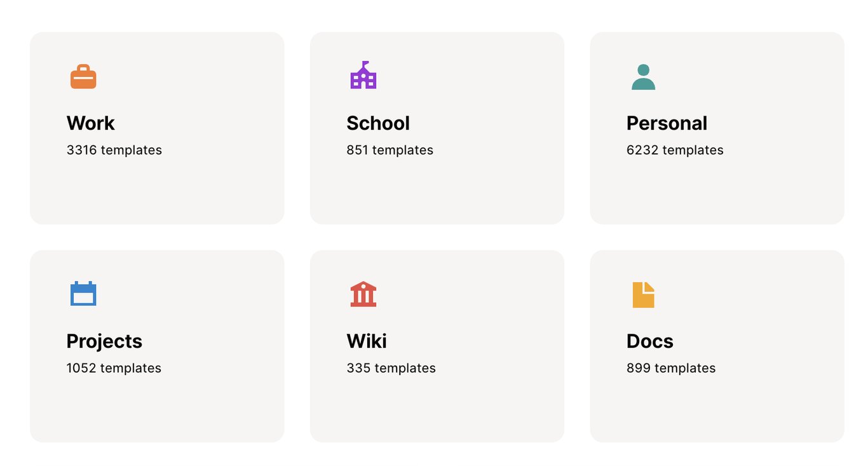Go to the Projects category title
The width and height of the screenshot is (868, 466).
click(x=104, y=341)
